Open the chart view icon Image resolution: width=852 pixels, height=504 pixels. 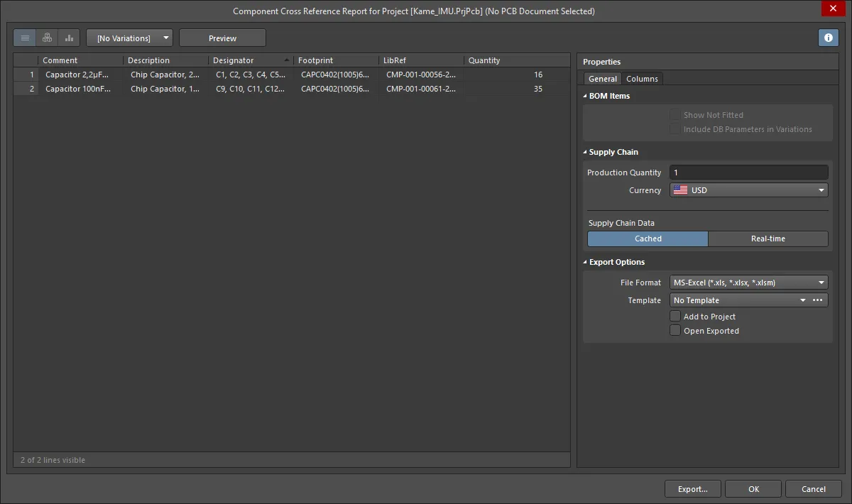69,38
